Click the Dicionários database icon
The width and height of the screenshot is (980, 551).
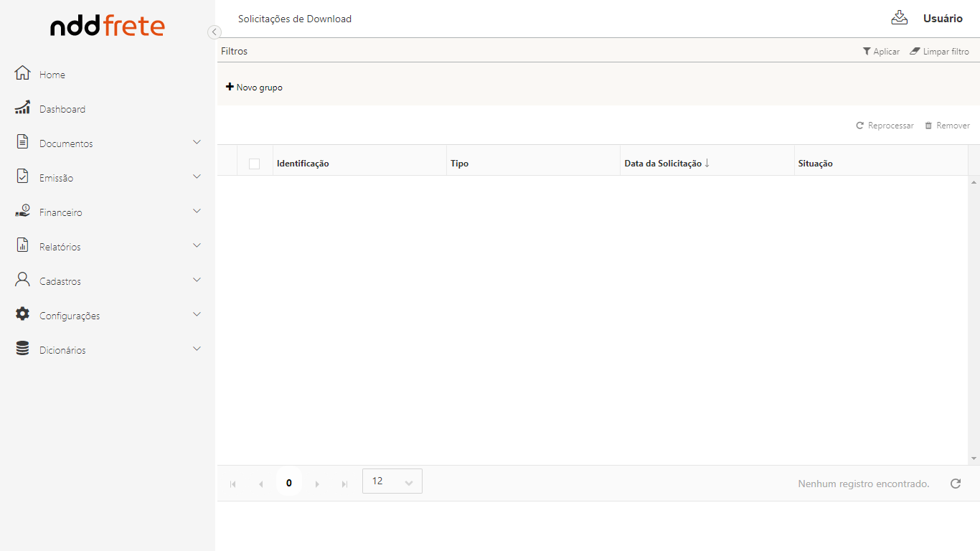[23, 349]
